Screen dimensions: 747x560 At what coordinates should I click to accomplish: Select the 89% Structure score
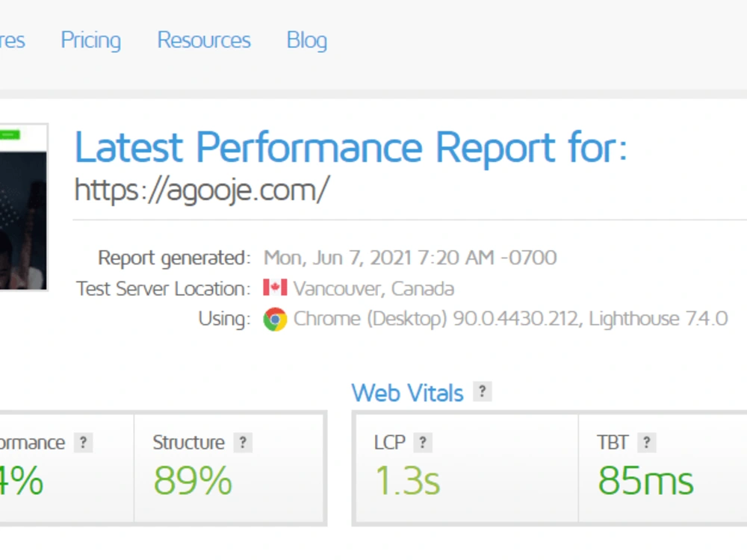click(x=193, y=480)
